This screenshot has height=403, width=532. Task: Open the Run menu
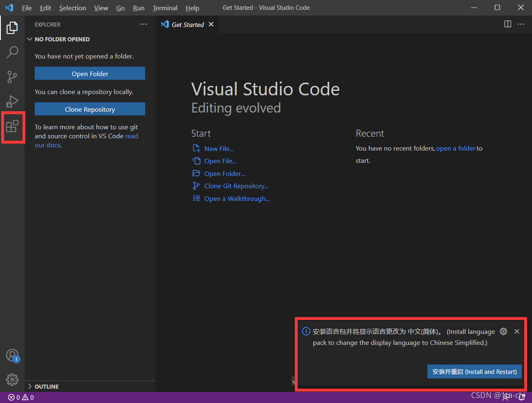(x=139, y=8)
